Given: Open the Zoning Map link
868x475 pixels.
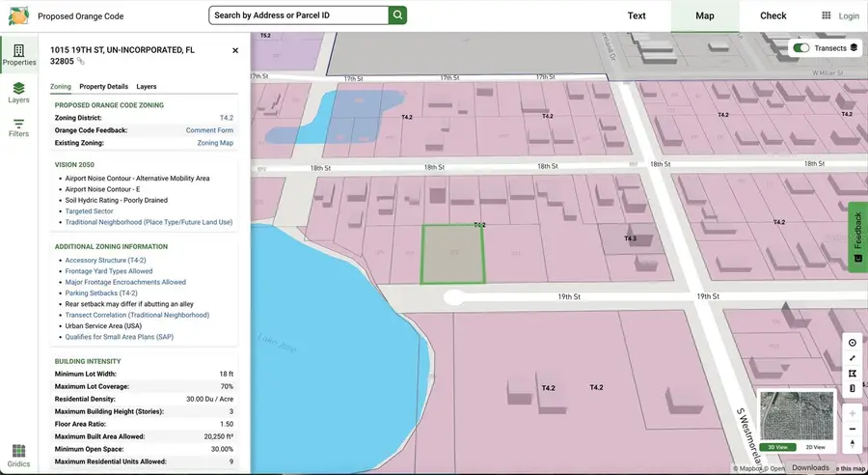Looking at the screenshot, I should 215,143.
